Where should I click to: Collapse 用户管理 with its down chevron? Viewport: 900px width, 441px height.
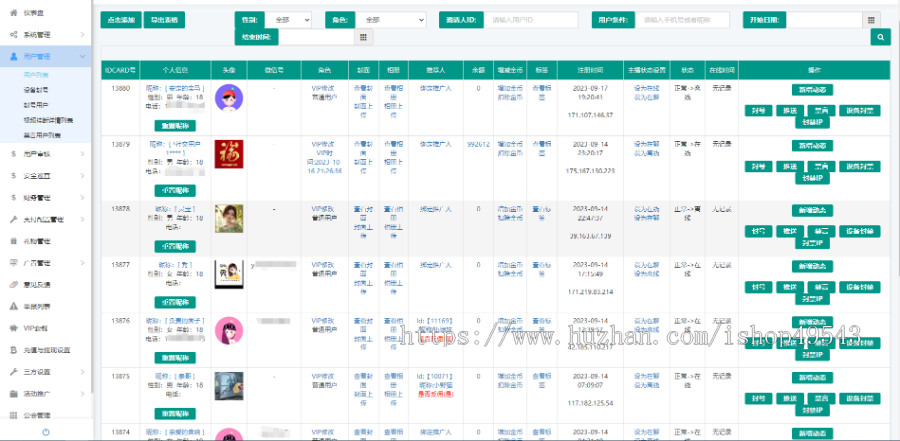tap(83, 57)
